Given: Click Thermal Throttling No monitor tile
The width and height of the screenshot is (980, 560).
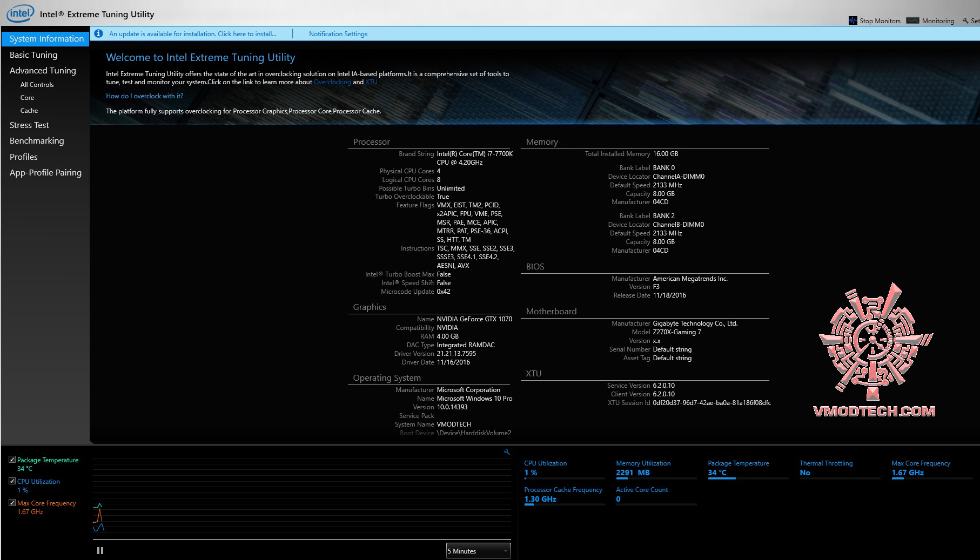Looking at the screenshot, I should point(840,469).
